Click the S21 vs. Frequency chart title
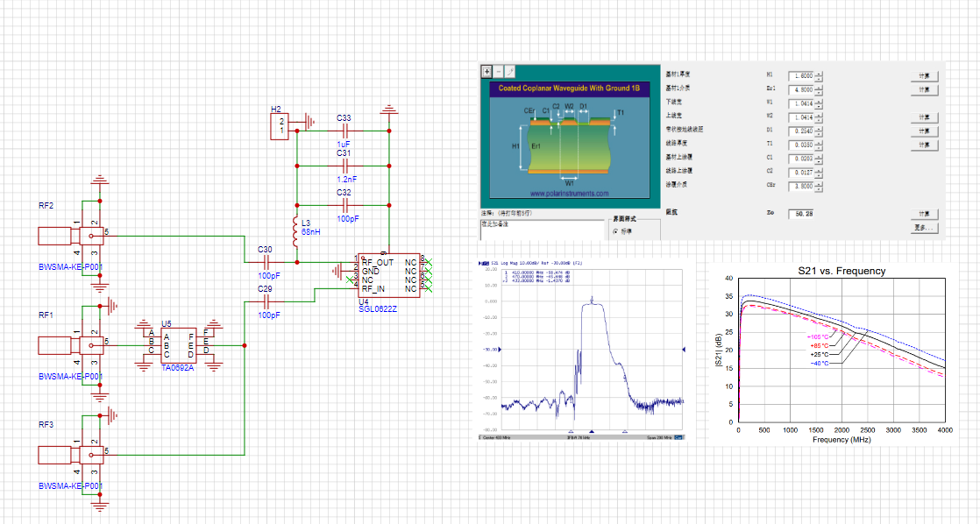The height and width of the screenshot is (524, 980). pyautogui.click(x=842, y=271)
